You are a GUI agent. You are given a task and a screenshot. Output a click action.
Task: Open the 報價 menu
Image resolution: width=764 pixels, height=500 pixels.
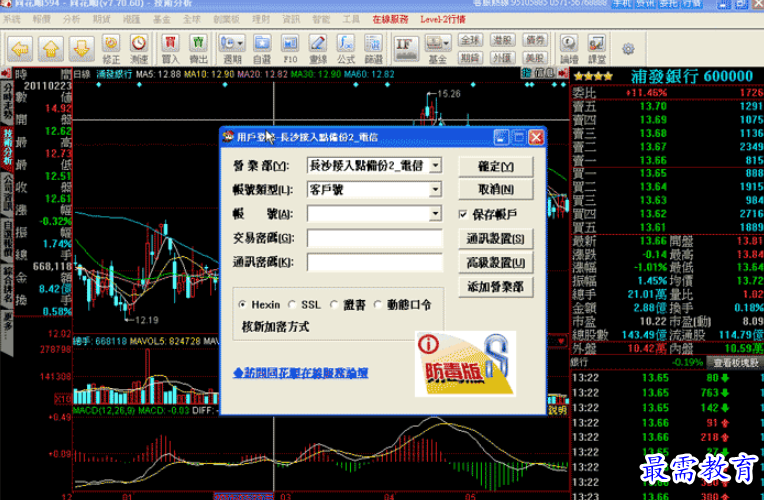(x=41, y=19)
